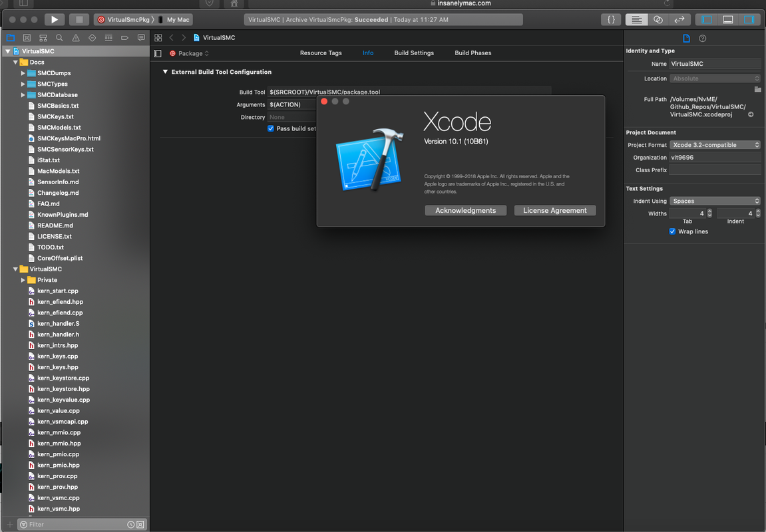Screen dimensions: 766x532
Task: Collapse the Docs folder
Action: (15, 62)
